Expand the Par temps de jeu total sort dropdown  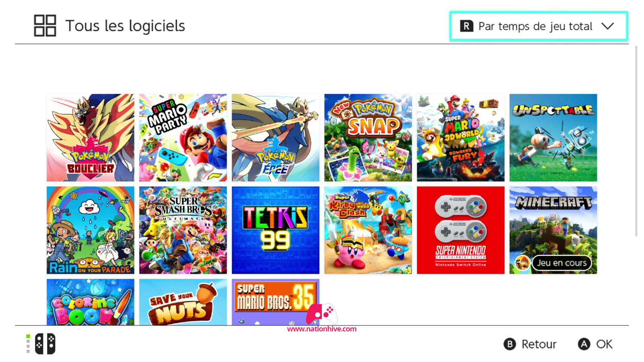click(539, 26)
